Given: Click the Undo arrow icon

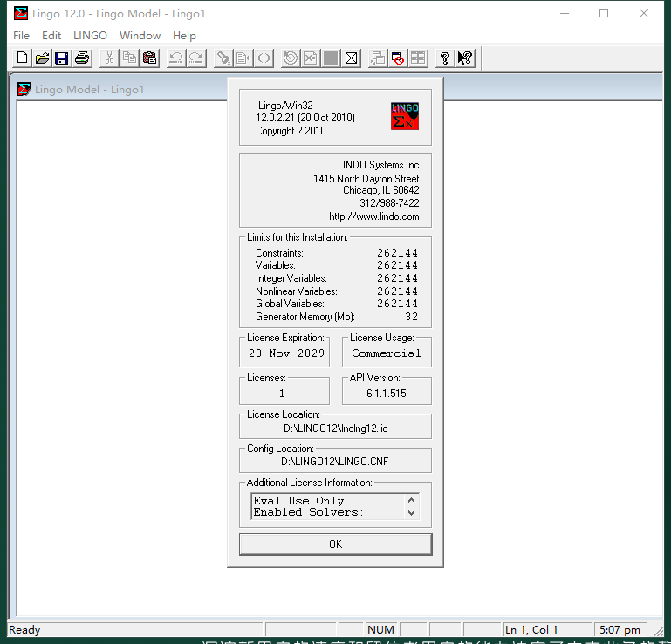Looking at the screenshot, I should 176,58.
